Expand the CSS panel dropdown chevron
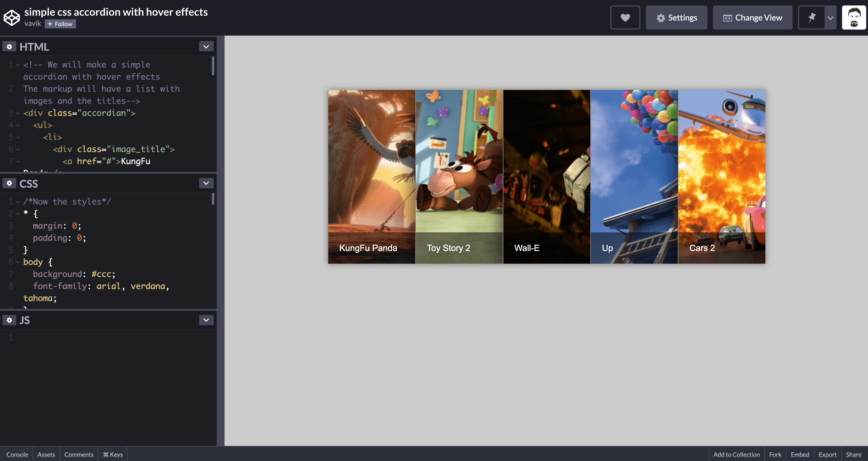Viewport: 868px width, 461px height. click(x=206, y=183)
